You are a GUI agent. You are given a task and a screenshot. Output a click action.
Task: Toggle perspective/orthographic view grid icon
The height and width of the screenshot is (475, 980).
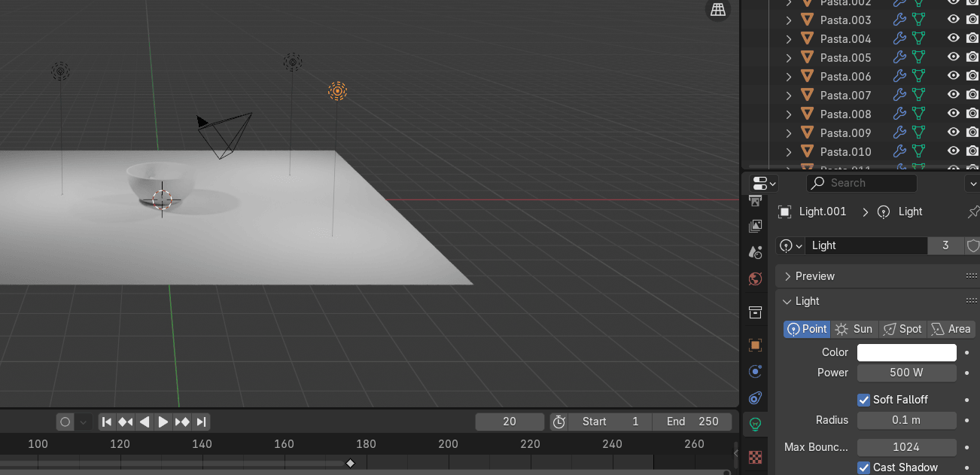[x=718, y=10]
